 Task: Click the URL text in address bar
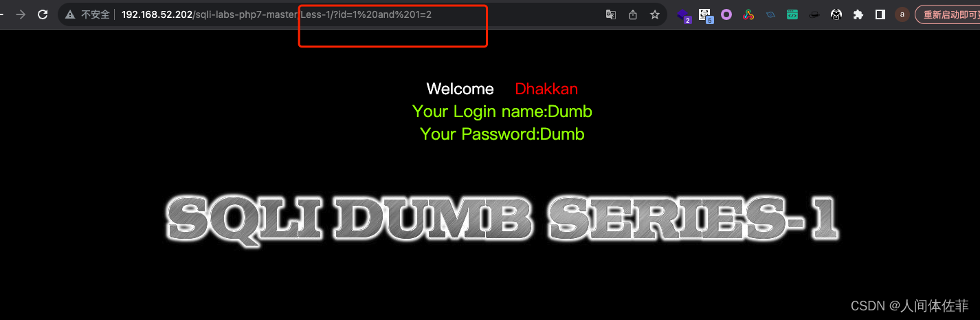click(x=277, y=14)
